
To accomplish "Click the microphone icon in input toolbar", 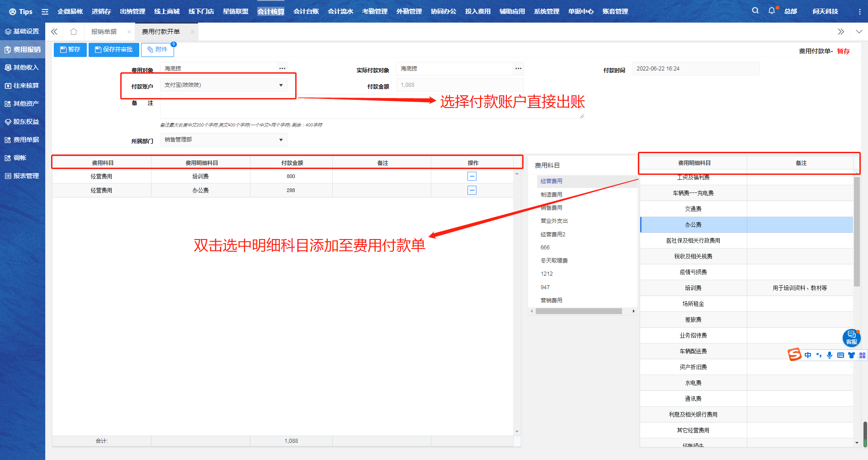I will coord(829,355).
